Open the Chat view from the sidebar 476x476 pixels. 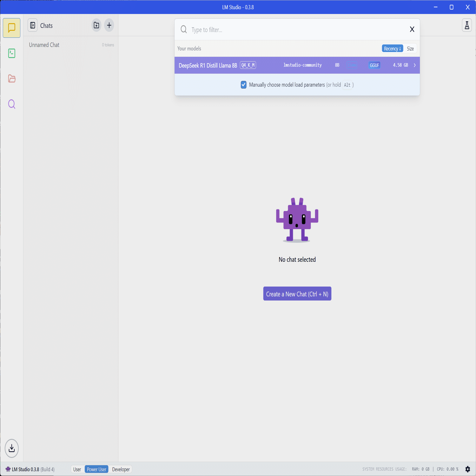coord(12,28)
